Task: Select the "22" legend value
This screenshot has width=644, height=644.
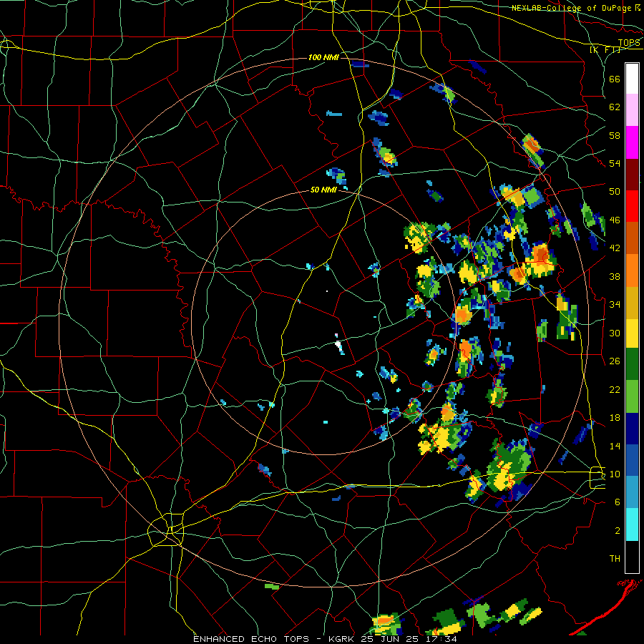Action: (615, 389)
